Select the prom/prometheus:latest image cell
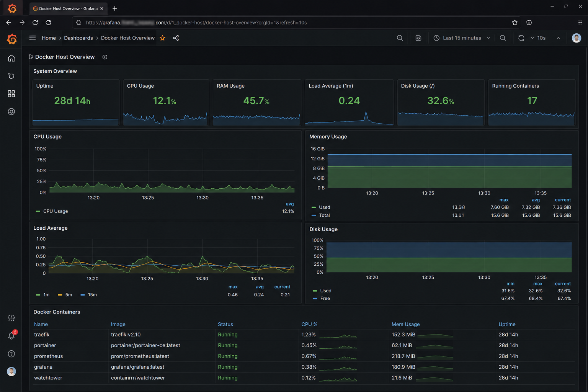This screenshot has width=588, height=392. (140, 356)
